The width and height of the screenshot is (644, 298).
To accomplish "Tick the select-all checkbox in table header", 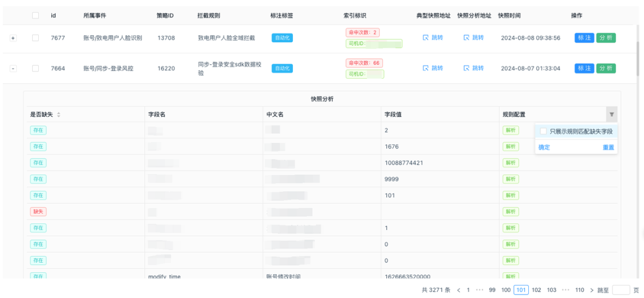I will pyautogui.click(x=36, y=15).
